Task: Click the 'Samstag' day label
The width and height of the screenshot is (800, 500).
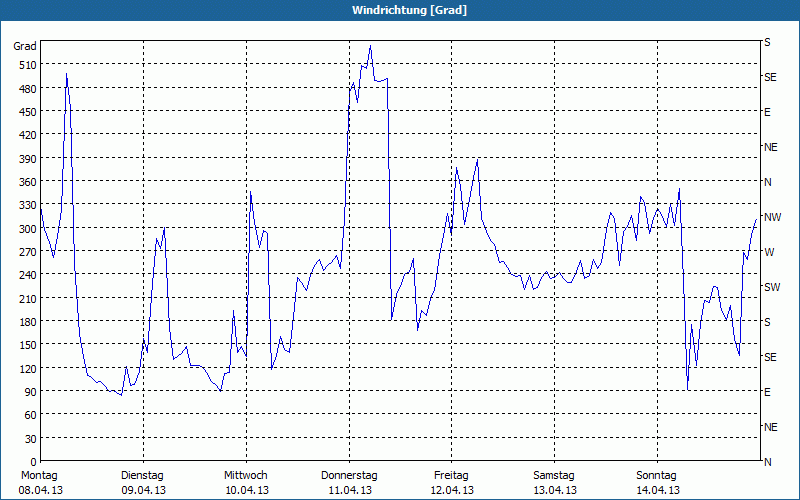Action: pyautogui.click(x=554, y=476)
